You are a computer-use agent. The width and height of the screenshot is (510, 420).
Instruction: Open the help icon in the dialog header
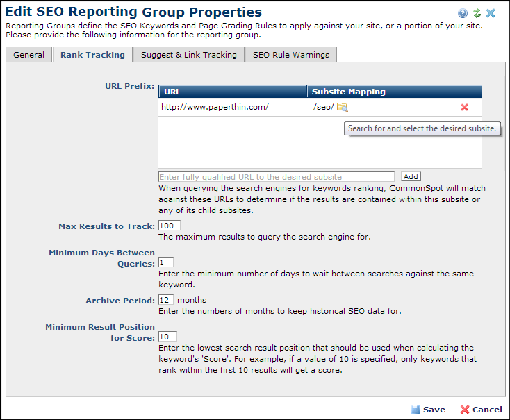pyautogui.click(x=463, y=13)
